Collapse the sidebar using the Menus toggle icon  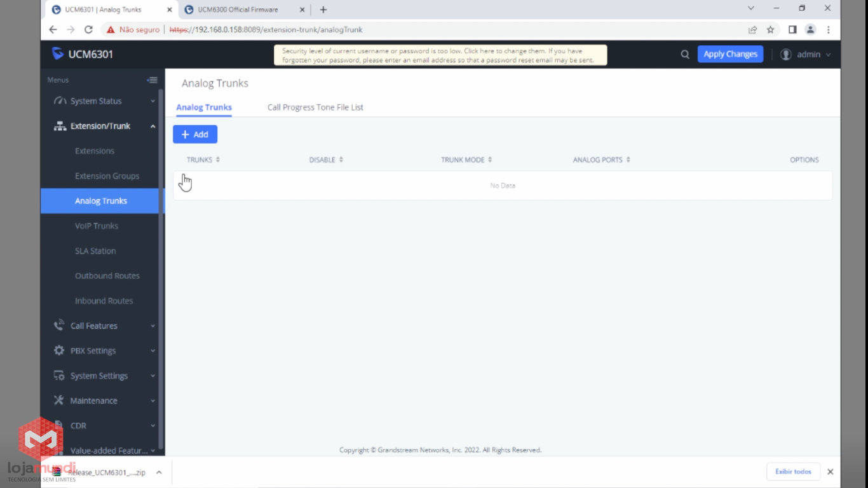(152, 80)
